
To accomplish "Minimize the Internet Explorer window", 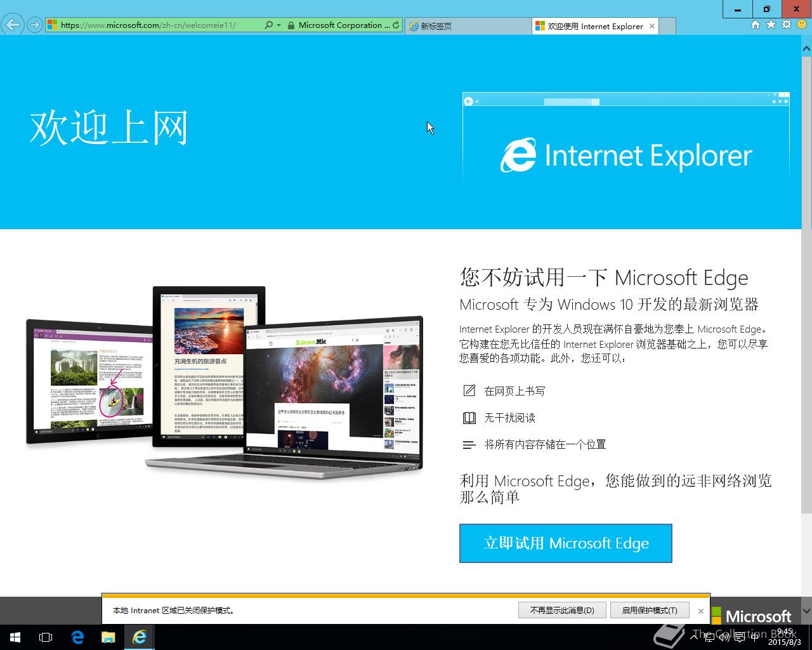I will 738,9.
